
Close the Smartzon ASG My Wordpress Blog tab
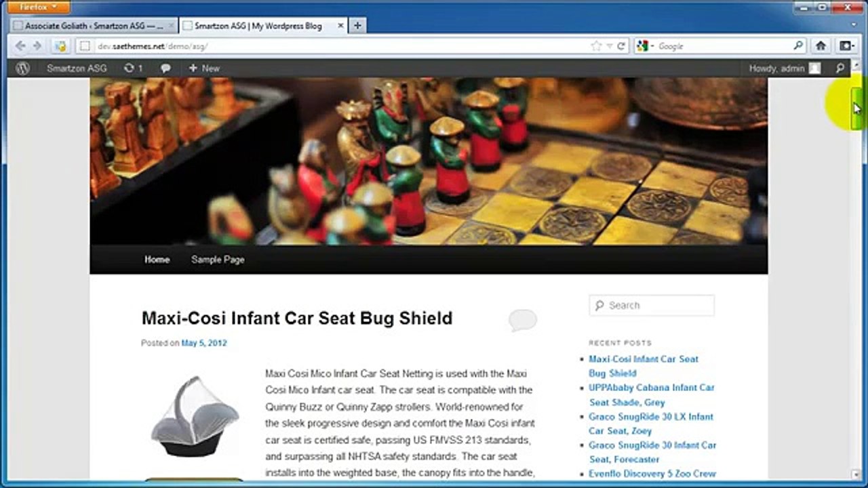tap(340, 26)
